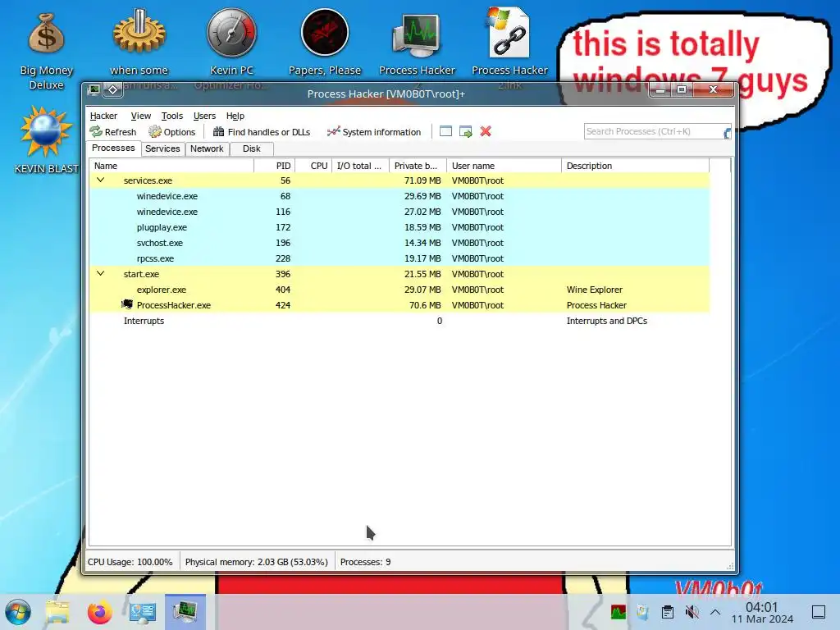
Task: Select the Processes tab
Action: 113,148
